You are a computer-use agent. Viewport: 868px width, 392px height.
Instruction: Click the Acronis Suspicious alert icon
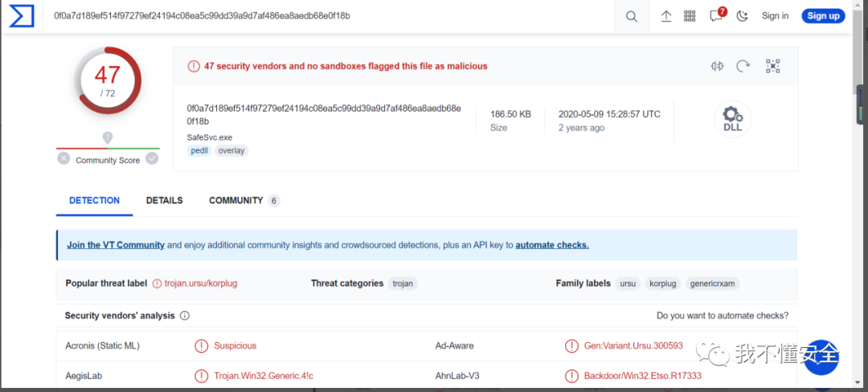point(201,346)
